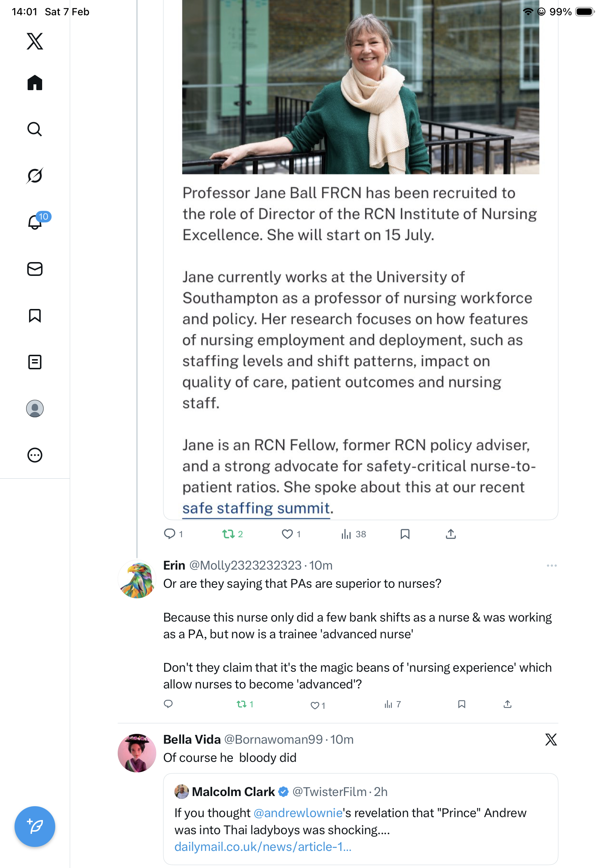Screen dimensions: 606x868
Task: Open the Home feed icon
Action: 35,83
